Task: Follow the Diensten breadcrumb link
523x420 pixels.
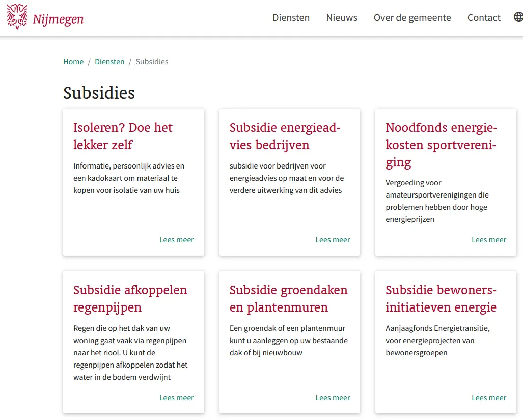Action: (x=109, y=62)
